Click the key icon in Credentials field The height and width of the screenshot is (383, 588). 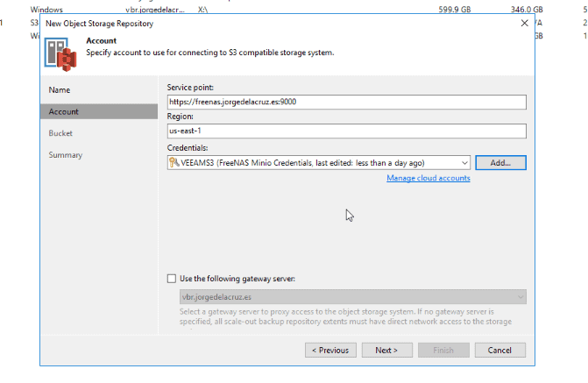coord(174,162)
